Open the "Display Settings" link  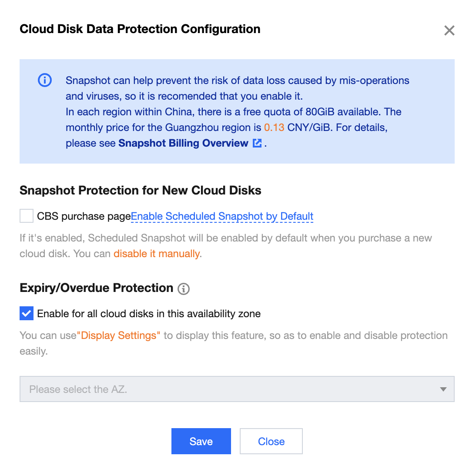[x=118, y=335]
